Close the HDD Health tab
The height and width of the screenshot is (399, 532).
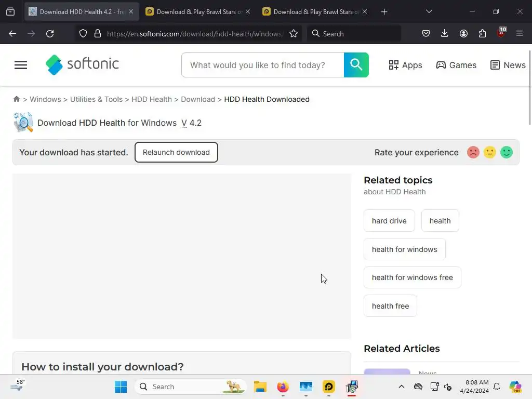[131, 11]
